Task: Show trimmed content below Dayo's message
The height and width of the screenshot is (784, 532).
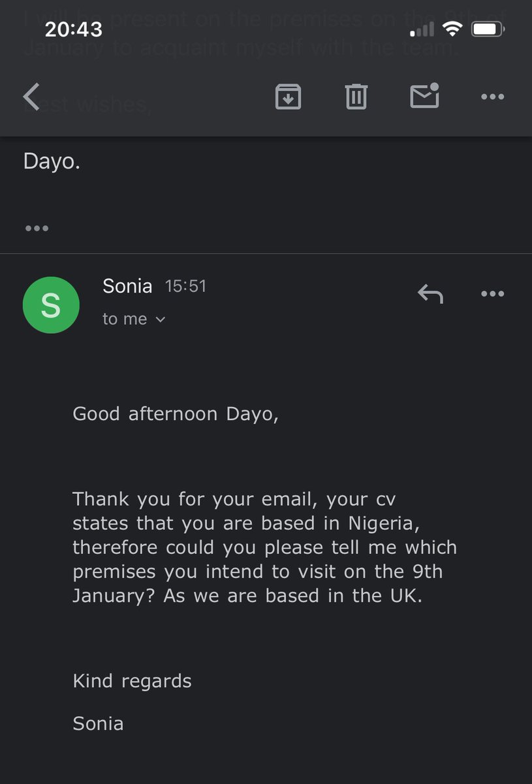Action: pyautogui.click(x=37, y=229)
